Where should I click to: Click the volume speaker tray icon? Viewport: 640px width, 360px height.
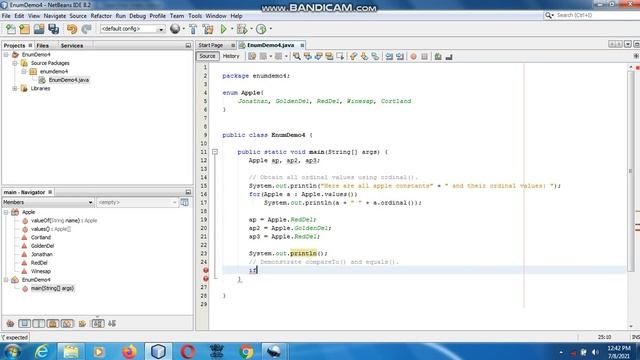pos(595,352)
